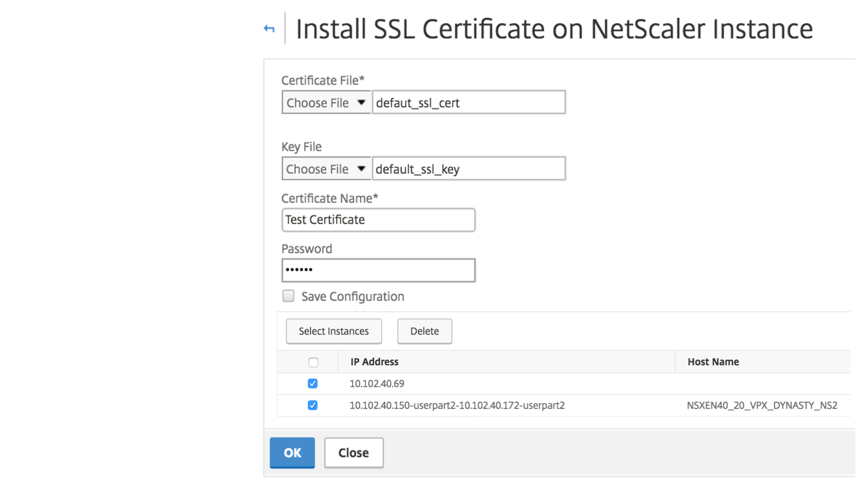Click the Close button

point(354,453)
